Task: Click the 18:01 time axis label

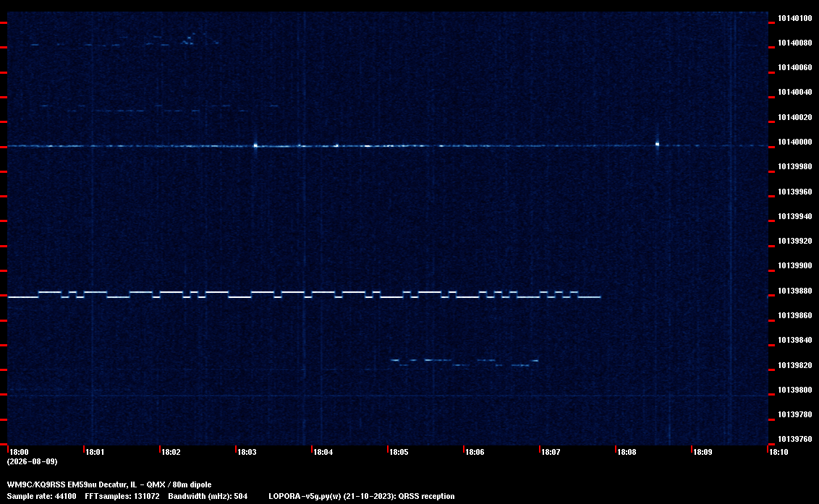Action: (95, 452)
